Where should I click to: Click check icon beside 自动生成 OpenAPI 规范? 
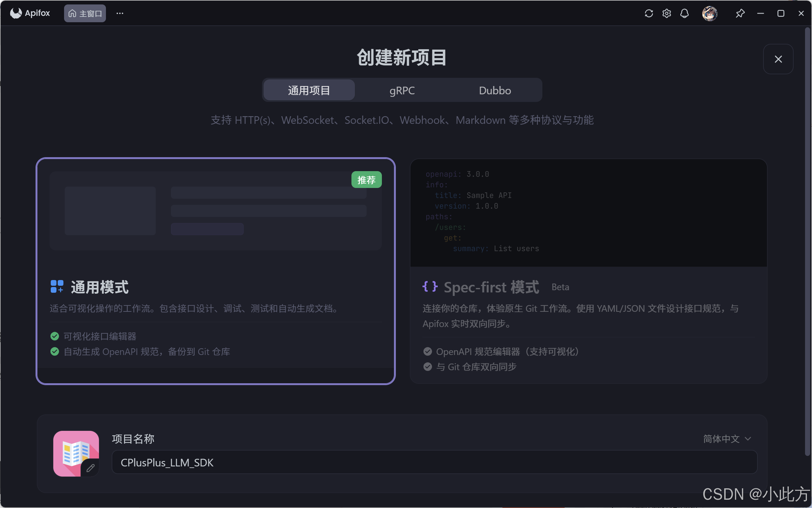(55, 351)
